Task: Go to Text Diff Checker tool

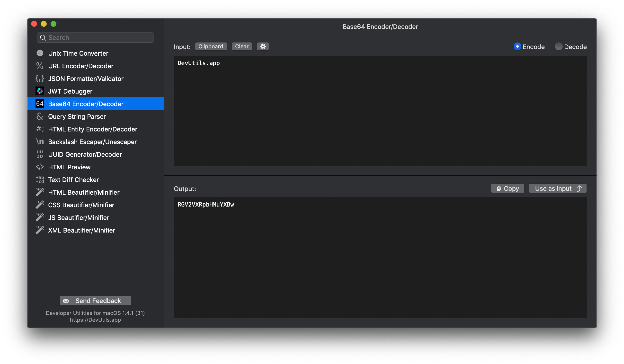Action: (x=96, y=179)
